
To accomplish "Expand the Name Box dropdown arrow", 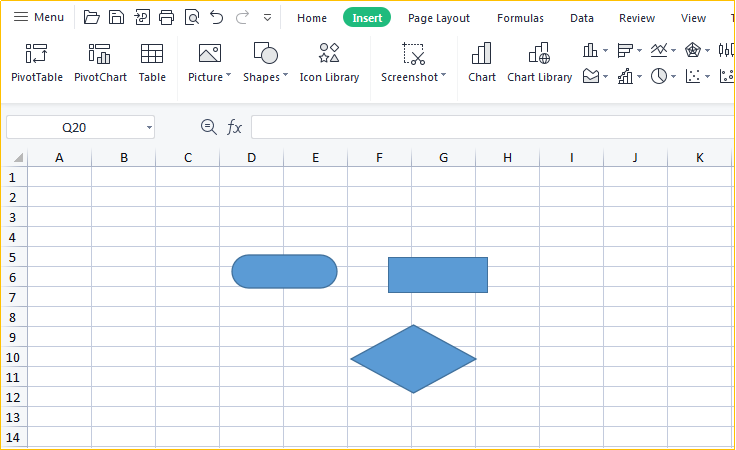I will point(149,128).
